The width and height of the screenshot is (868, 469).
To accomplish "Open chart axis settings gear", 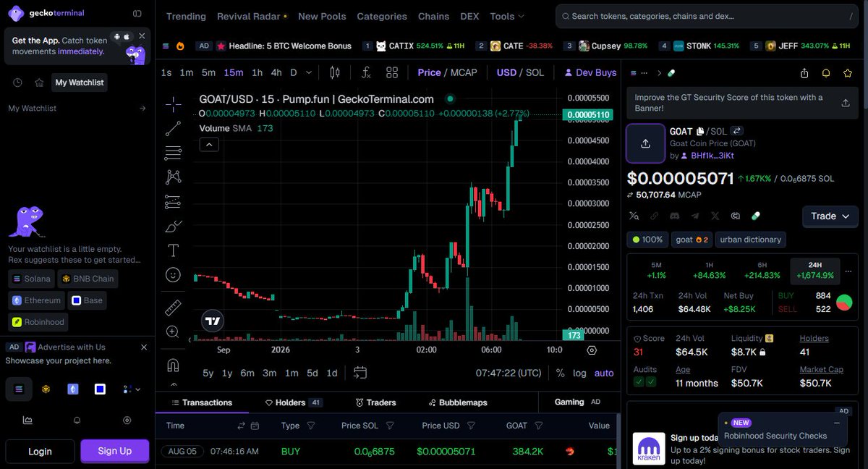I will (x=592, y=350).
